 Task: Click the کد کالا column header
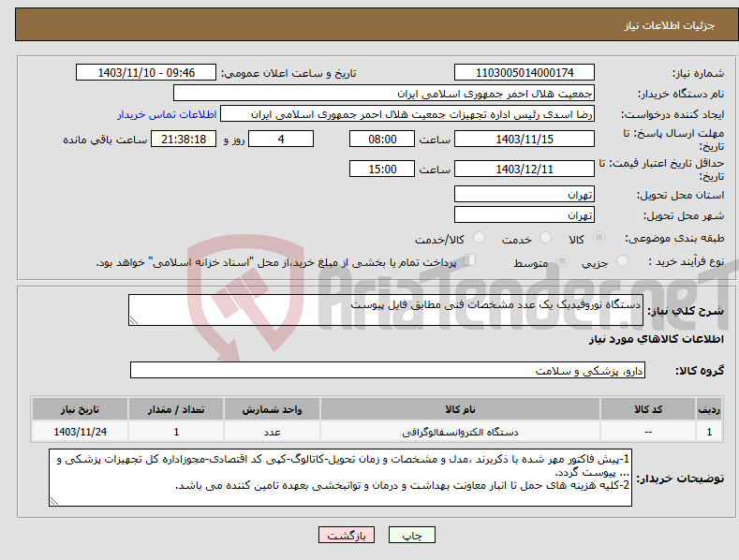point(648,409)
